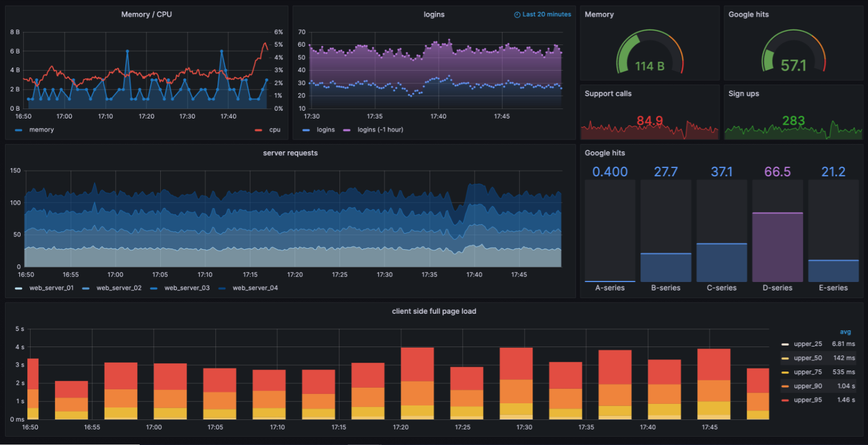Click the web_server_04 legend color swatch
The height and width of the screenshot is (445, 868).
(x=223, y=288)
